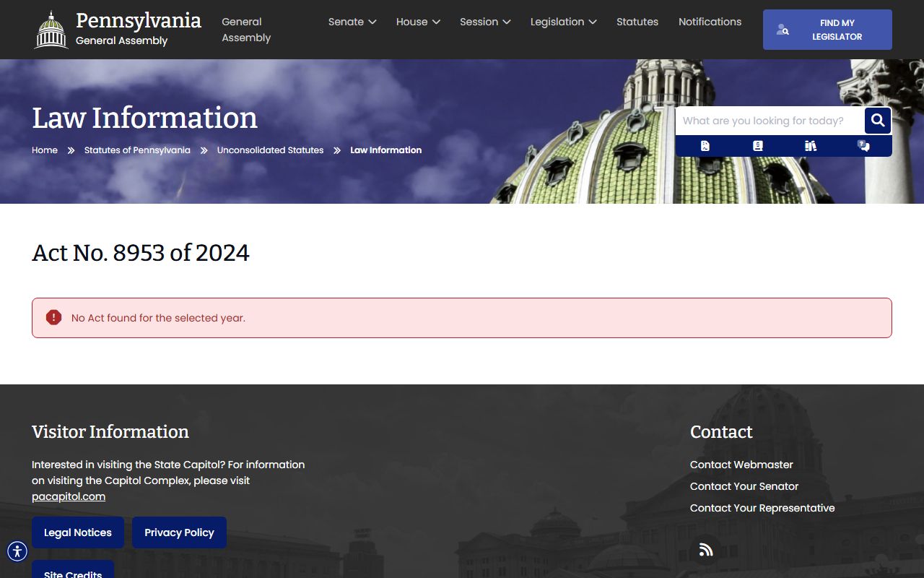The width and height of the screenshot is (924, 578).
Task: Select the law book search icon
Action: pos(757,146)
